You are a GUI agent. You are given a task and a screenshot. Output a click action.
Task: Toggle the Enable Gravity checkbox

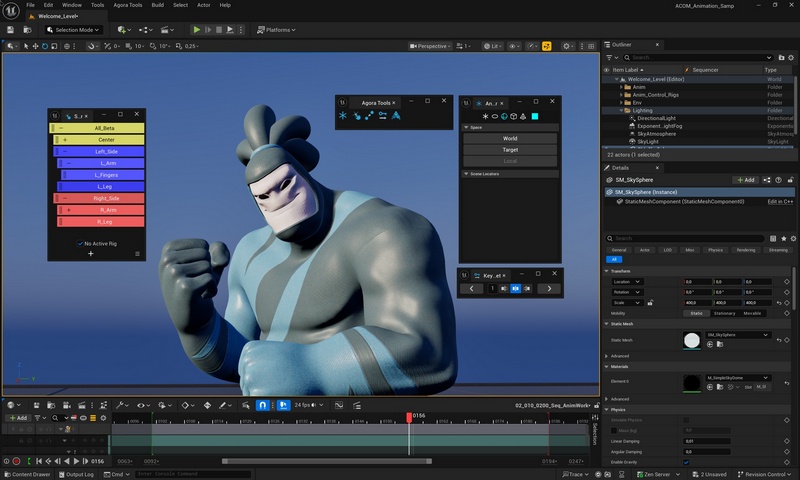point(686,462)
